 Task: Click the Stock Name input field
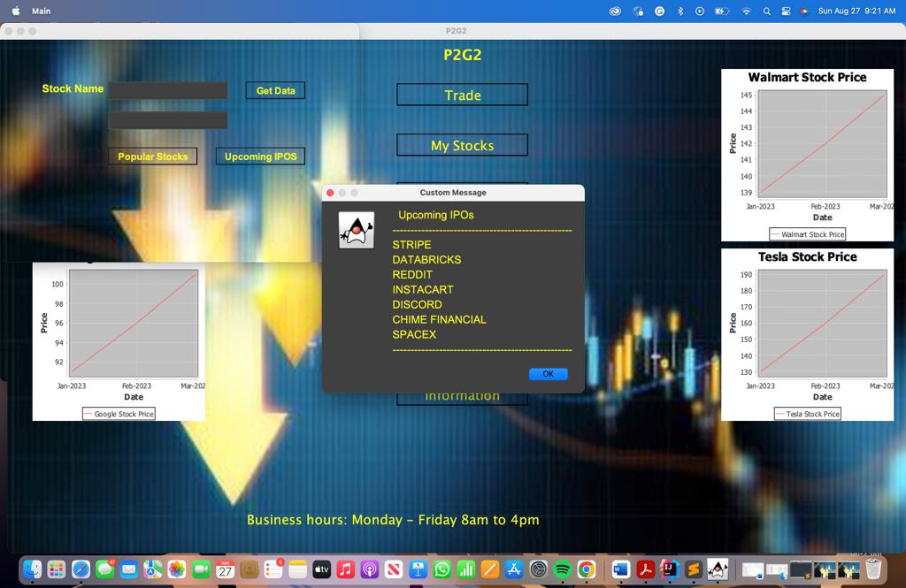point(168,90)
